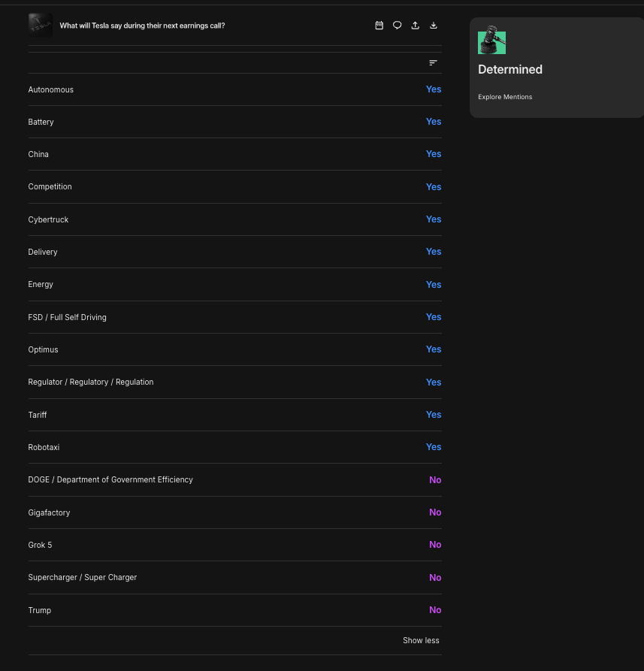Click No result for DOGE row

coord(435,479)
